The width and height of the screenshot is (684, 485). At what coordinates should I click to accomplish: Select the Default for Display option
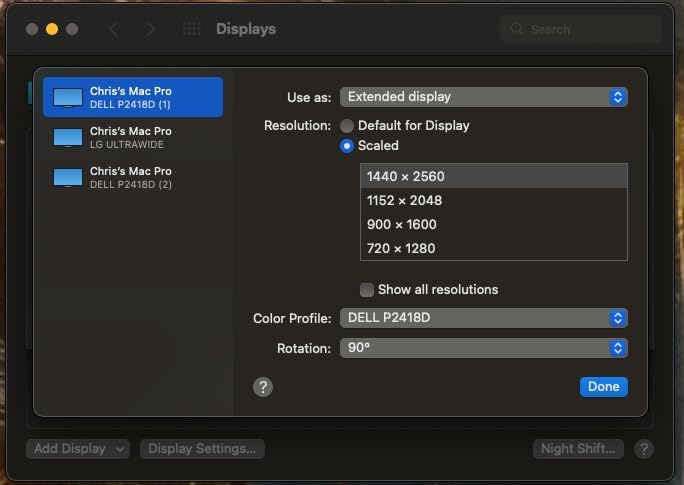click(x=347, y=126)
